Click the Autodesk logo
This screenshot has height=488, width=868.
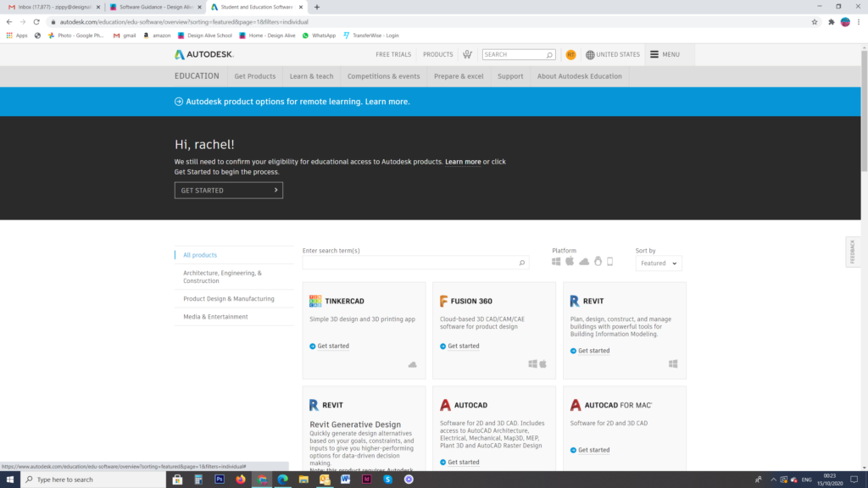click(203, 54)
